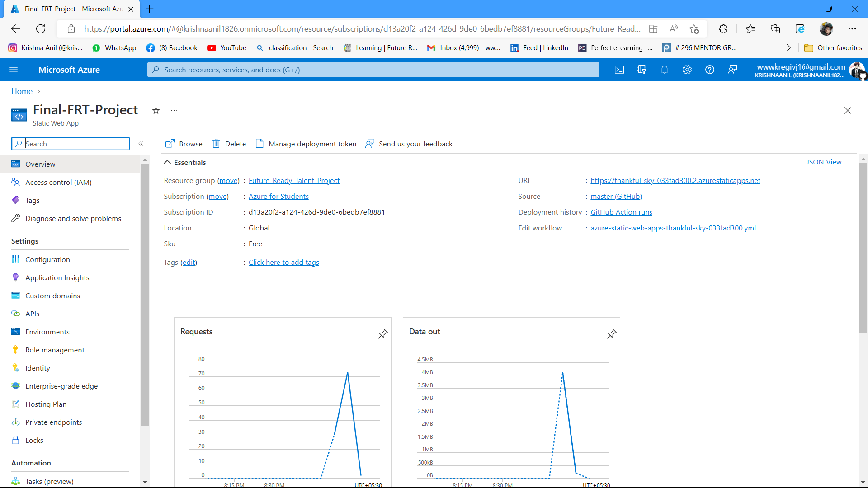Collapse the left navigation sidebar
868x488 pixels.
coord(141,144)
